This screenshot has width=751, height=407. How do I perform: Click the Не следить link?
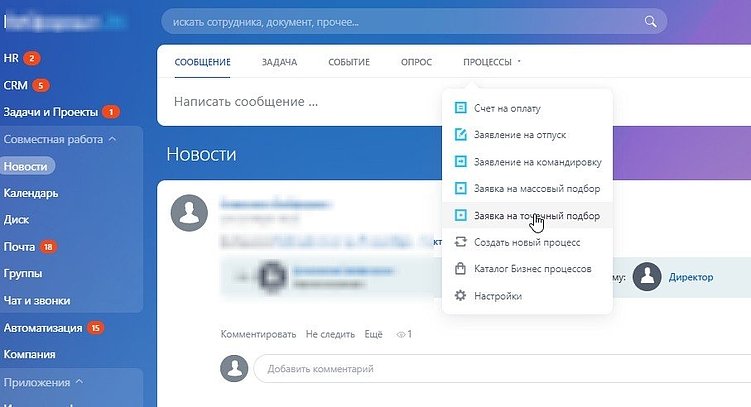click(330, 334)
